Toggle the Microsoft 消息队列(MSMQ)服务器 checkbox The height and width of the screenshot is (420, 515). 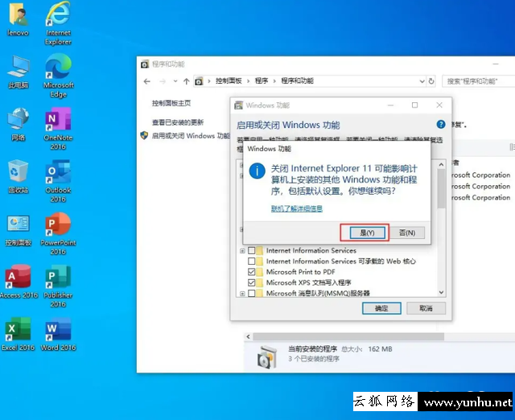click(x=252, y=293)
